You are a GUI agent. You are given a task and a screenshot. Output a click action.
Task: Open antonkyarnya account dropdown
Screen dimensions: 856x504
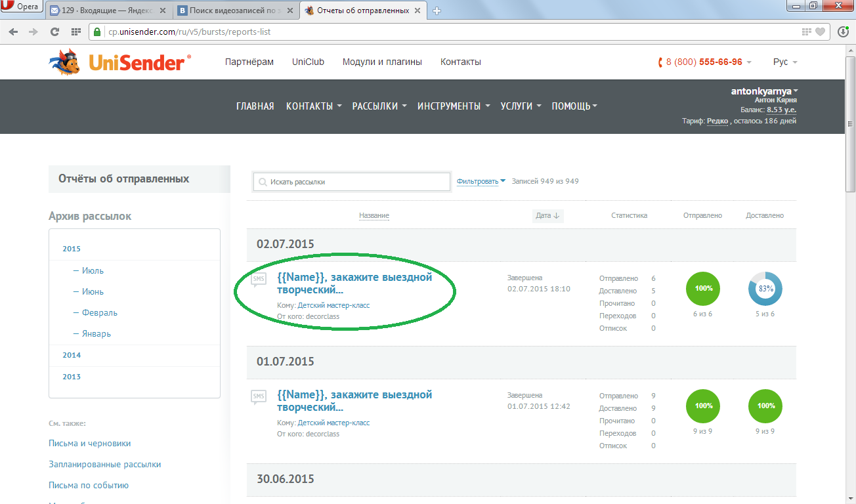(x=764, y=91)
